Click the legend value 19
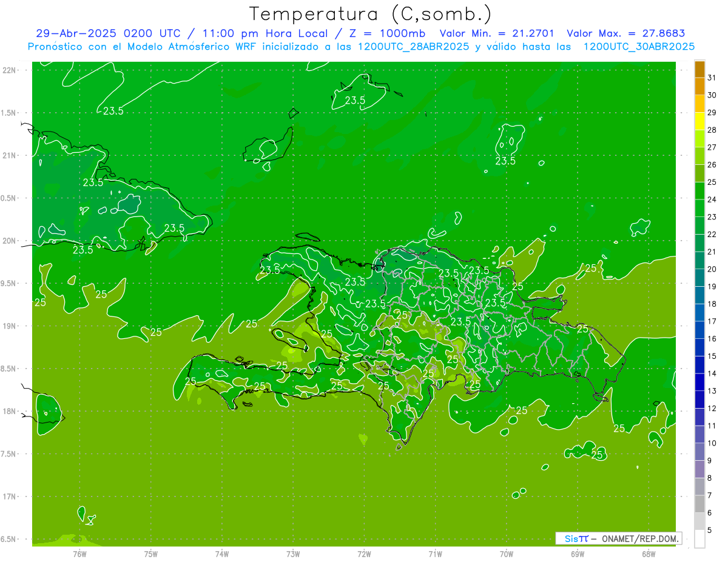Viewport: 728px width, 562px height. tap(712, 287)
